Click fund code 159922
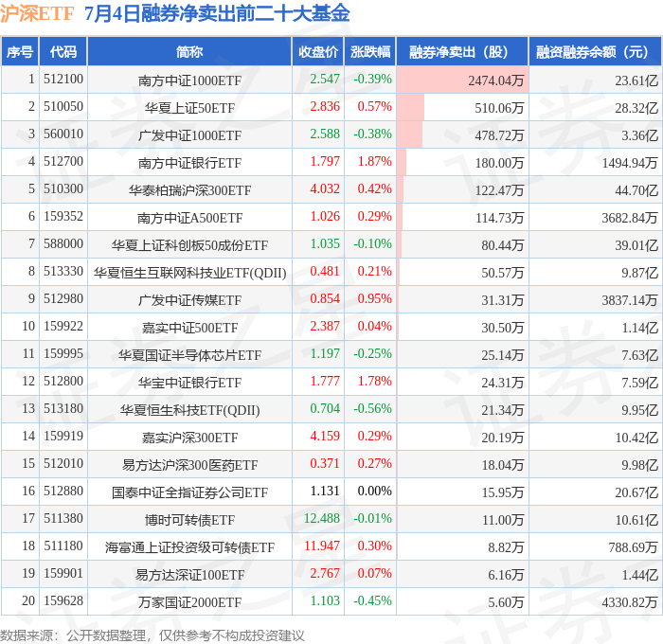Viewport: 663px width, 644px height. 63,326
